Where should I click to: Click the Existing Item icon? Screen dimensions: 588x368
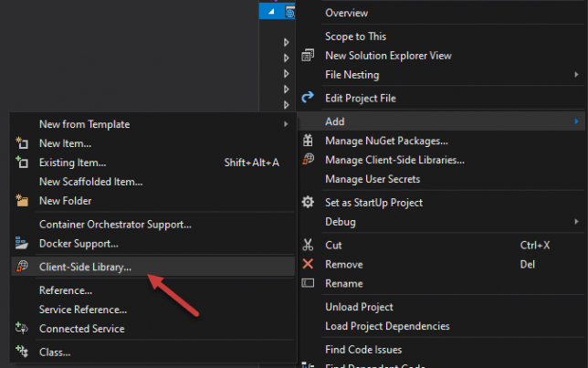23,163
